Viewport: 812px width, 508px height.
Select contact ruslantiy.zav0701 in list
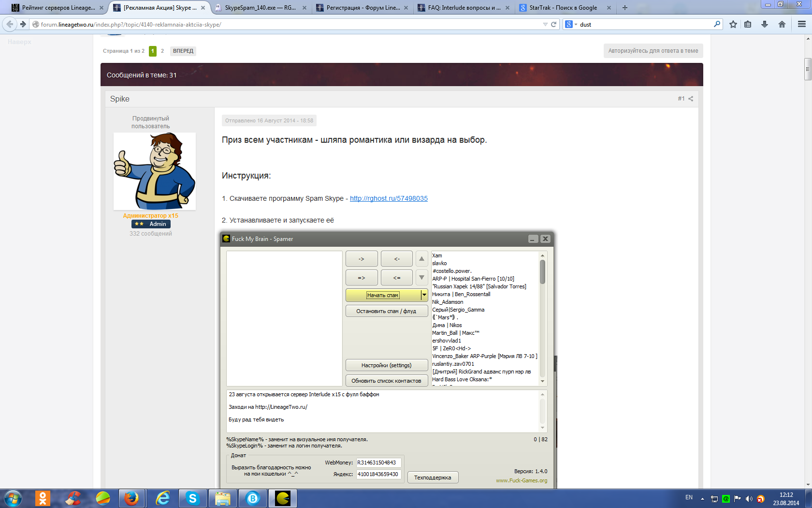(x=453, y=364)
